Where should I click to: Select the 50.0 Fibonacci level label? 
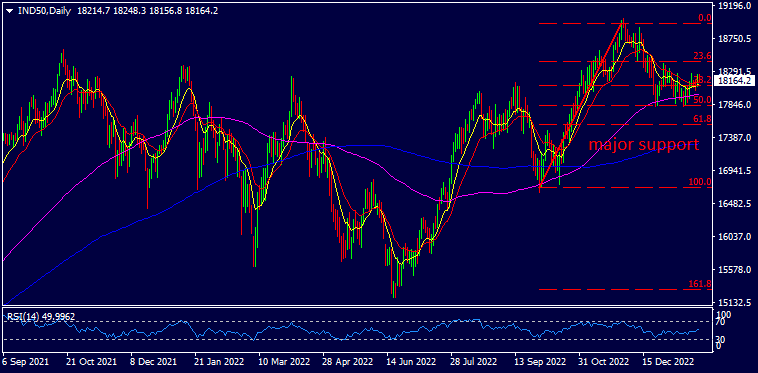point(702,100)
